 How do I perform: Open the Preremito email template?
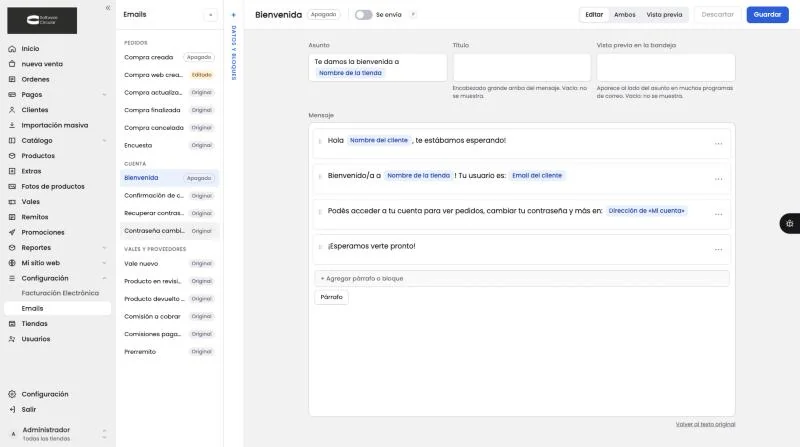click(x=169, y=352)
